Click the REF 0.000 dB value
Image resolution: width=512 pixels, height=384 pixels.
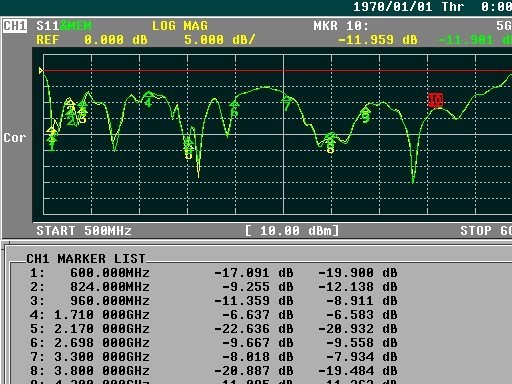(x=92, y=40)
